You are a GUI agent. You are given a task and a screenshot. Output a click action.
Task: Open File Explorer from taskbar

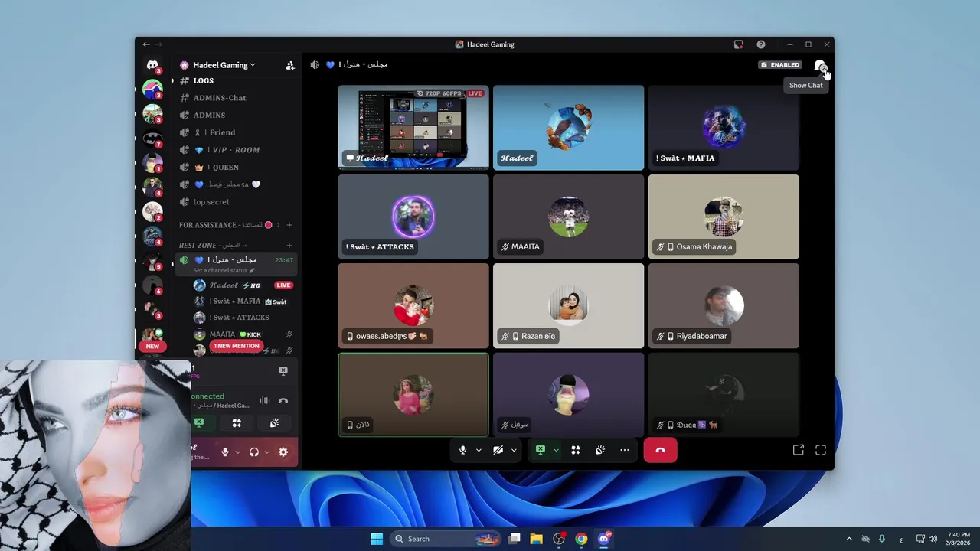click(x=536, y=539)
